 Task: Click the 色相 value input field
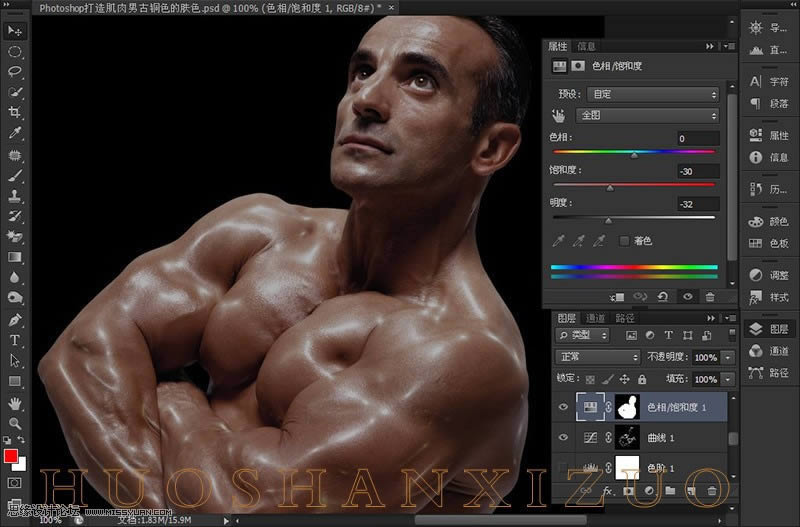point(697,138)
